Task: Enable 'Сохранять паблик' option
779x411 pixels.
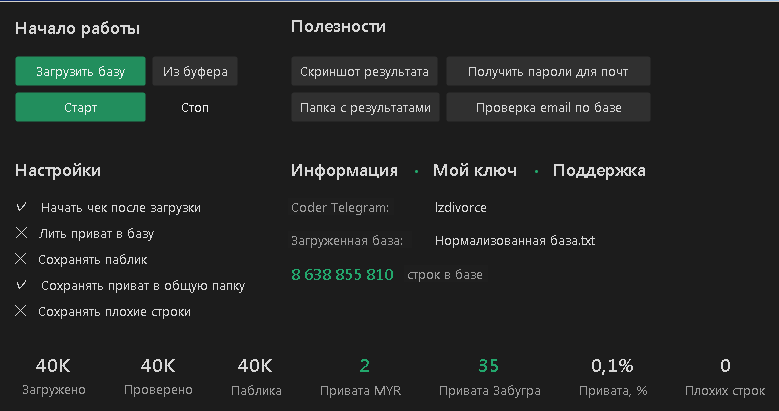Action: [x=22, y=259]
